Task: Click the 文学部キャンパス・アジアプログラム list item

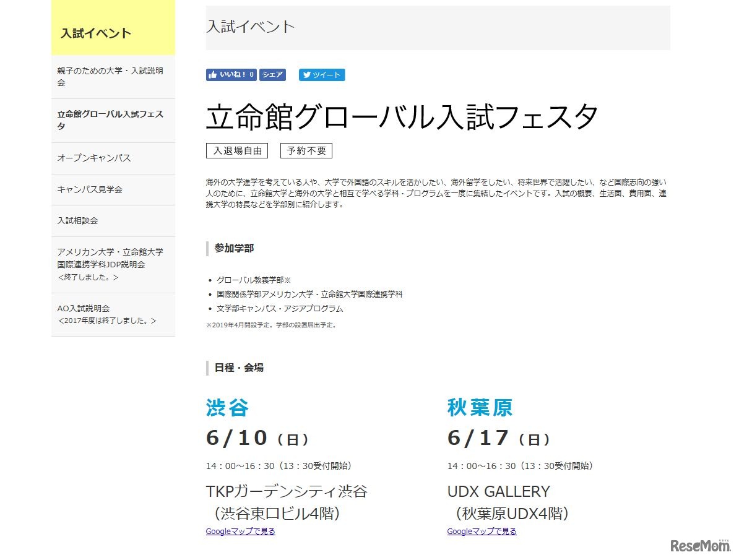Action: 280,309
